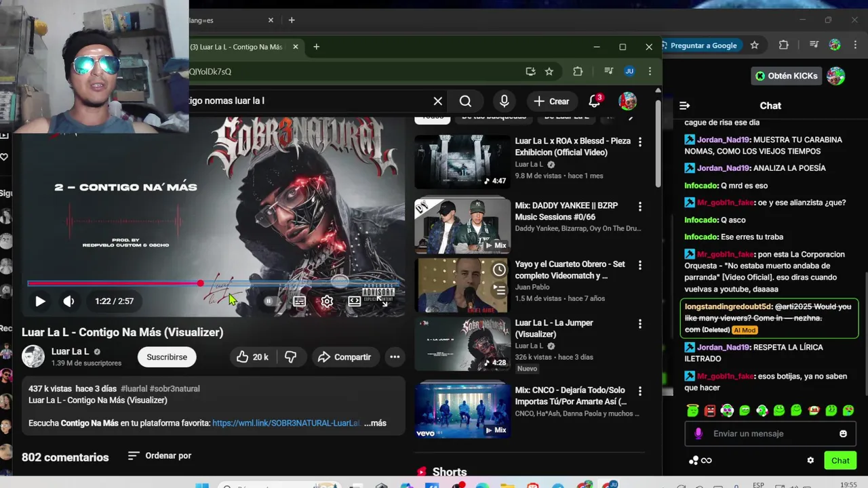Screen dimensions: 868x488
Task: Open the wml.link SOBR3NATURAL link
Action: (286, 423)
